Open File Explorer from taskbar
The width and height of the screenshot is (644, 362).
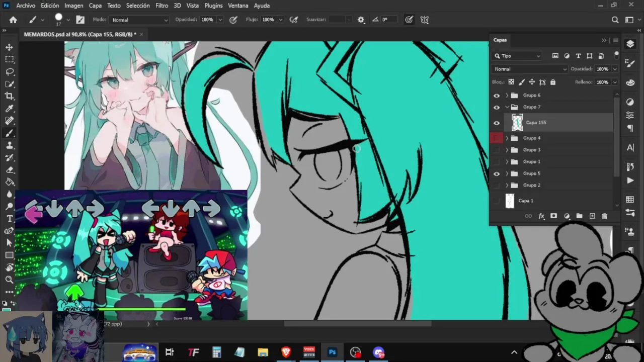[263, 352]
